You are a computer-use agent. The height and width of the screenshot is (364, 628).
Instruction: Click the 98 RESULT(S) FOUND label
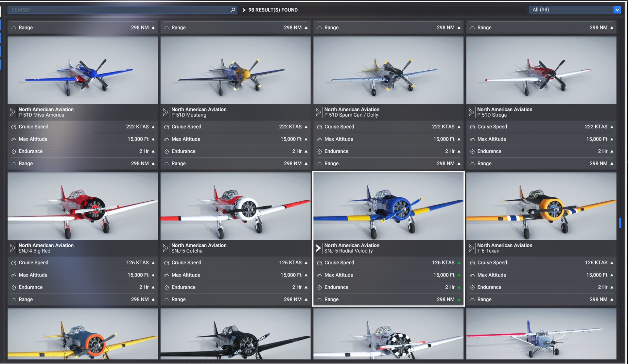coord(273,10)
